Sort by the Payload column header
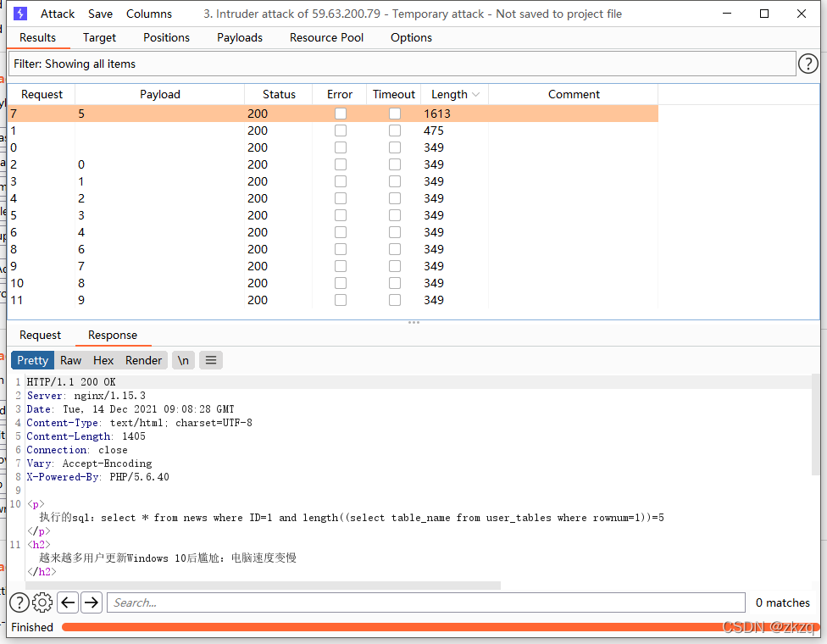827x644 pixels. (160, 94)
